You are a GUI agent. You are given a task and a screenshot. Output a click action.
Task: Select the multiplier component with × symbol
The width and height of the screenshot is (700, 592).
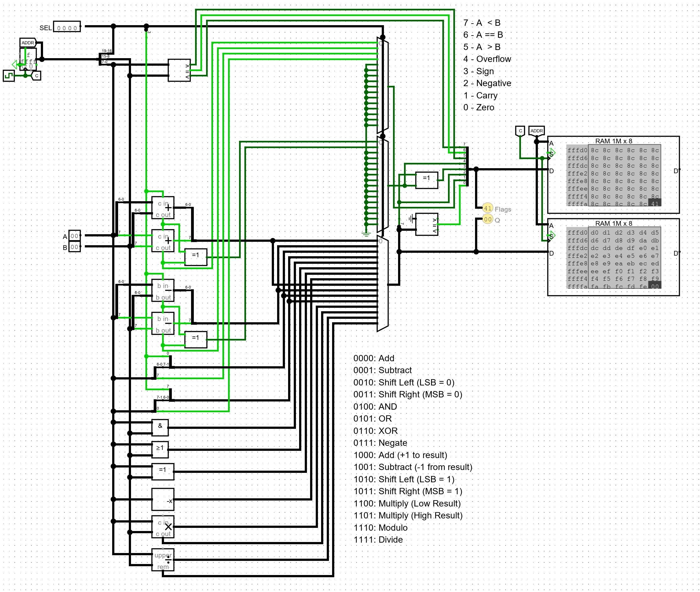point(163,527)
